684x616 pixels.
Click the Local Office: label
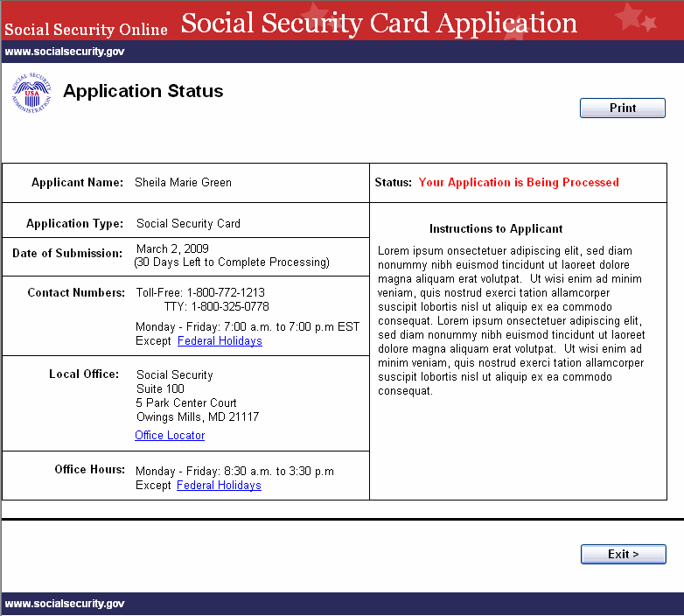click(x=84, y=374)
